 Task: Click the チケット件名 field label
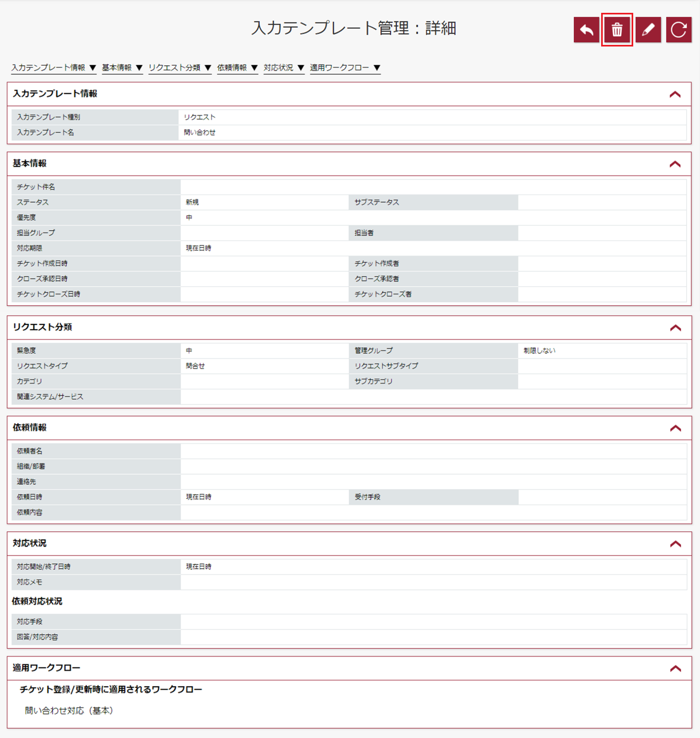pyautogui.click(x=36, y=187)
